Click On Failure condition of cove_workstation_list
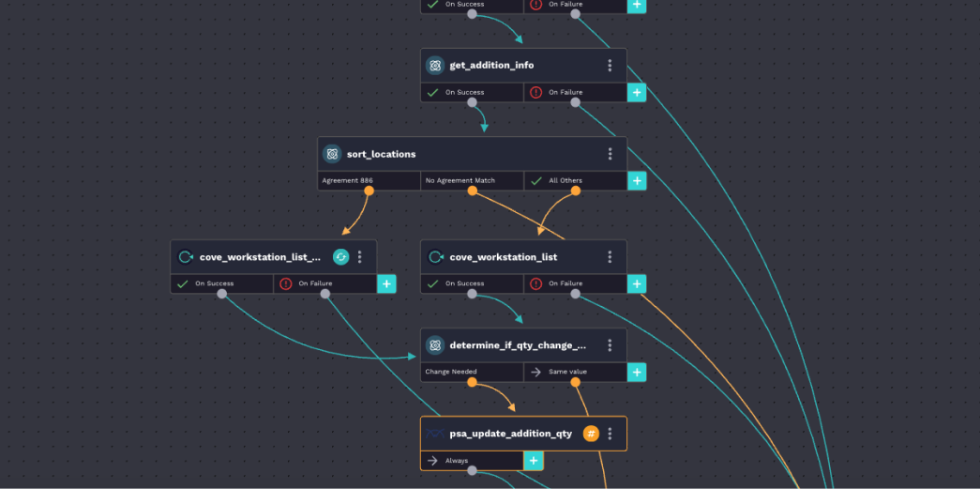Image resolution: width=980 pixels, height=489 pixels. click(575, 283)
